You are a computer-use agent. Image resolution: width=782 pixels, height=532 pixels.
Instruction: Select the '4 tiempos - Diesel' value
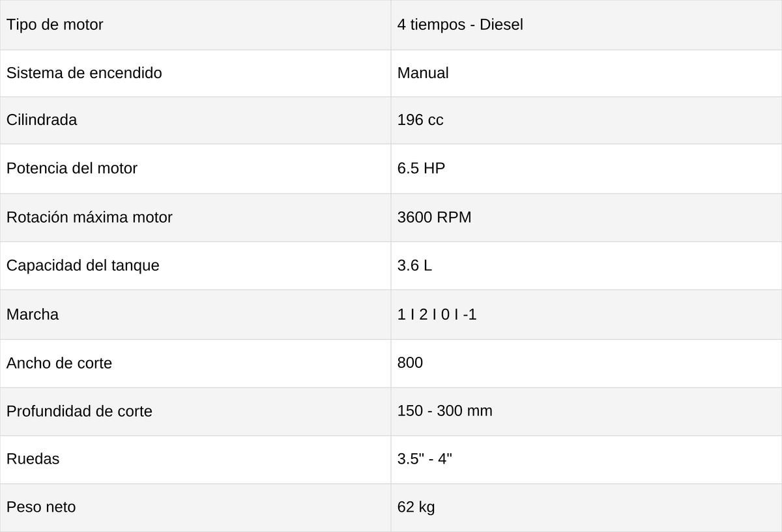pyautogui.click(x=460, y=25)
